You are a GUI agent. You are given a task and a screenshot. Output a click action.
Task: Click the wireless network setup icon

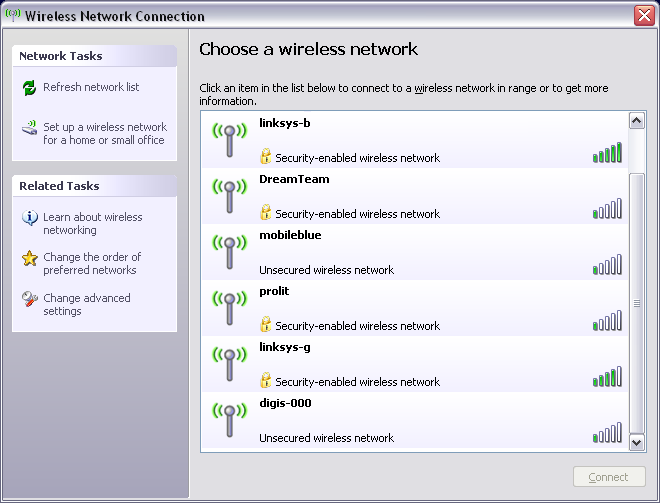click(x=30, y=128)
